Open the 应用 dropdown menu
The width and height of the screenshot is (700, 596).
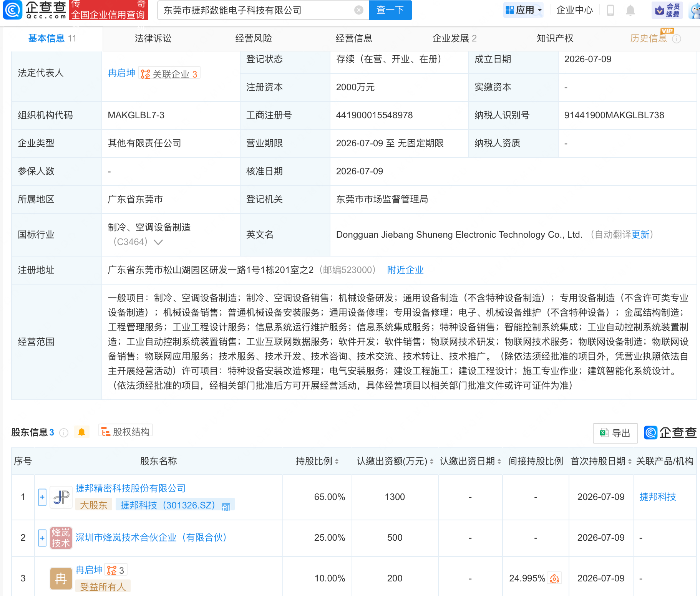click(524, 10)
